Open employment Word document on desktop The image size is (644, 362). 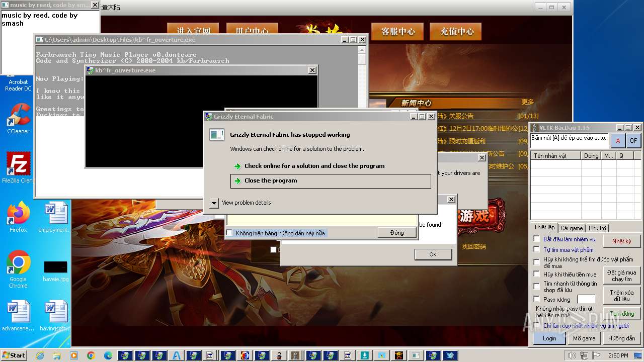coord(55,217)
